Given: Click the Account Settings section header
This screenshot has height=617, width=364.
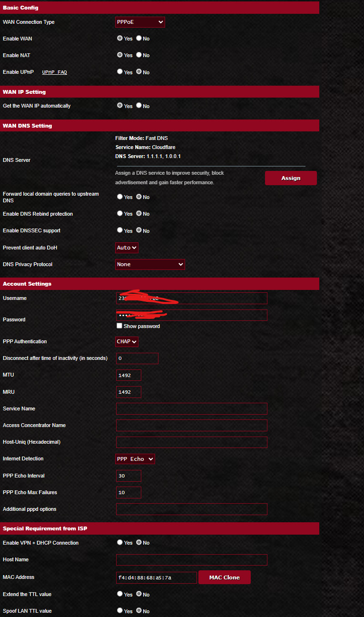Looking at the screenshot, I should [159, 284].
